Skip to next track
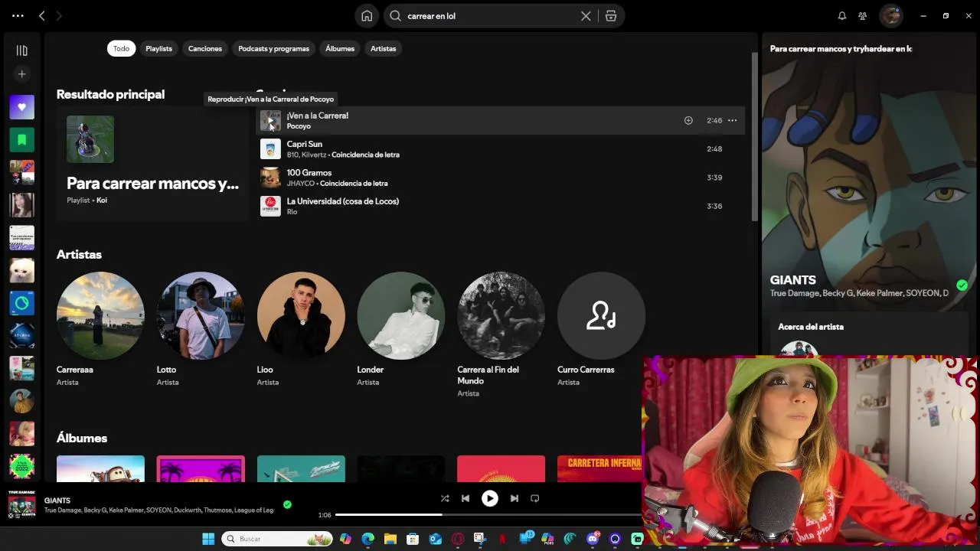 click(514, 498)
